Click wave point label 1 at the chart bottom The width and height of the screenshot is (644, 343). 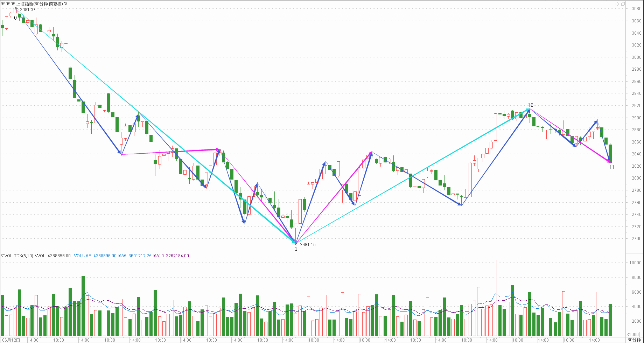coord(296,249)
